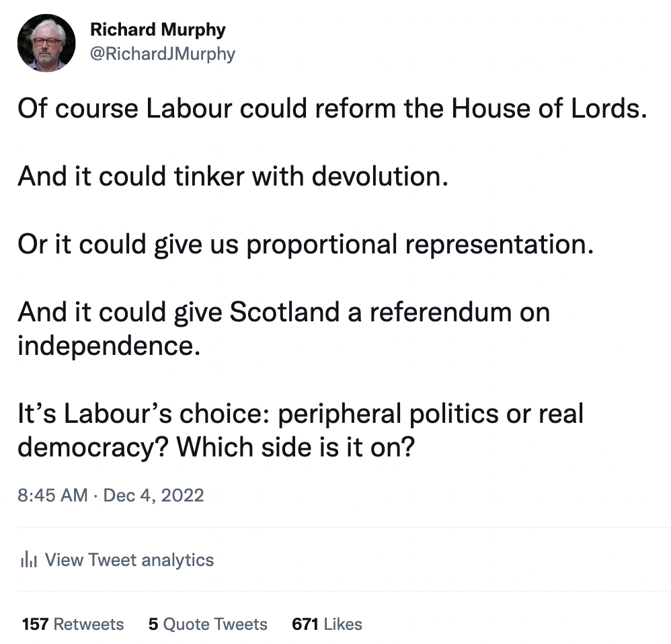Image resolution: width=671 pixels, height=644 pixels.
Task: Click the Likes label text
Action: (x=343, y=624)
